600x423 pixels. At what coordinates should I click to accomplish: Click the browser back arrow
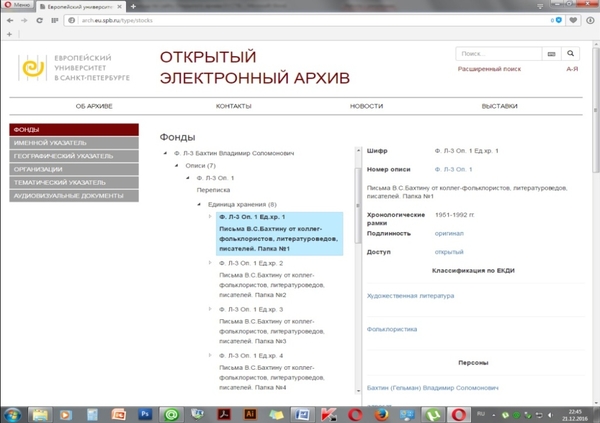click(11, 20)
